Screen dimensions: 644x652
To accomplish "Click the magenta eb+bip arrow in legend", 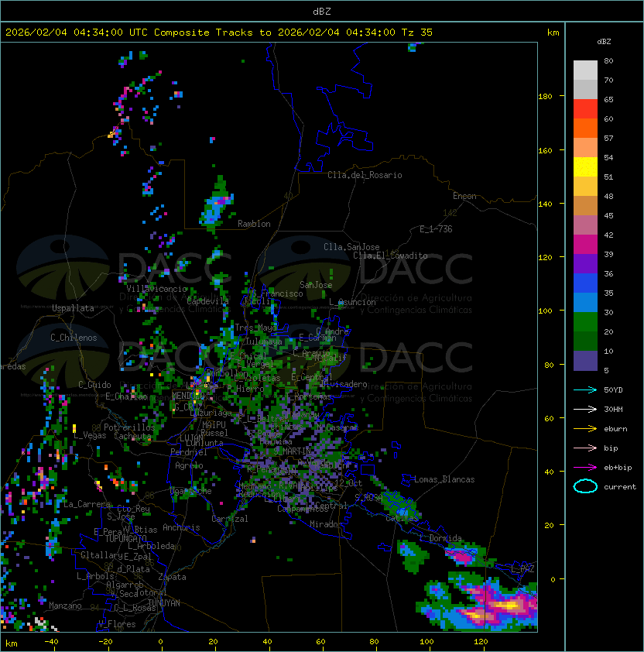I will pos(585,468).
